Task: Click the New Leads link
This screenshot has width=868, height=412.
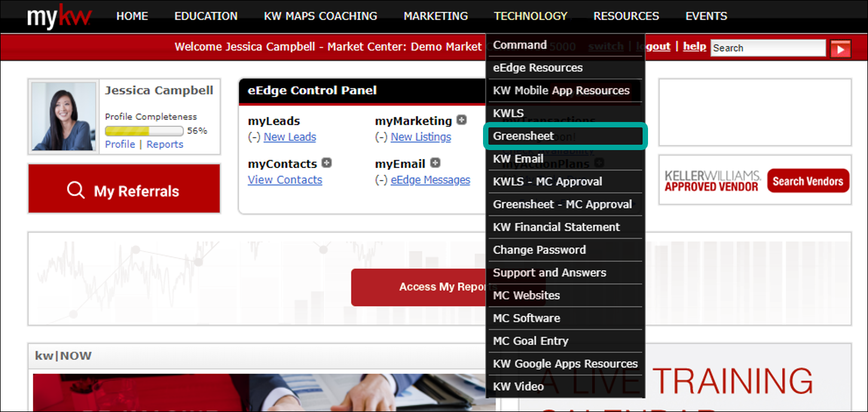Action: (x=290, y=137)
